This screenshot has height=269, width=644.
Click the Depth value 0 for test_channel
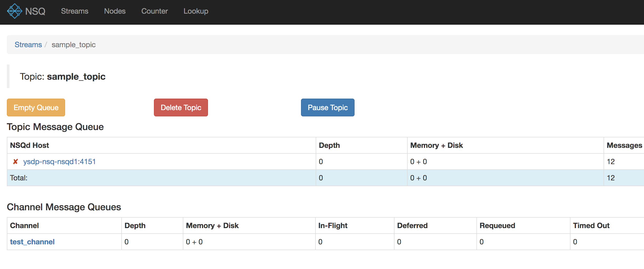coord(127,242)
